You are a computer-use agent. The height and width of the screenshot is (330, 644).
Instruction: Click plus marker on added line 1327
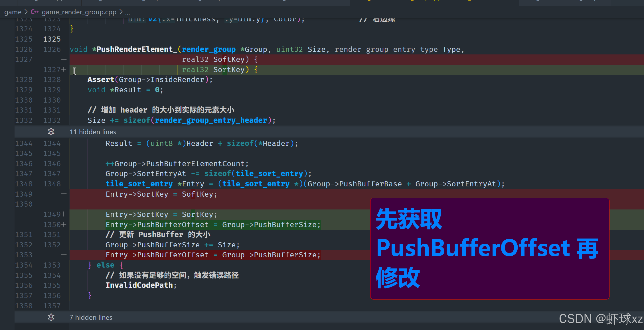[x=64, y=69]
